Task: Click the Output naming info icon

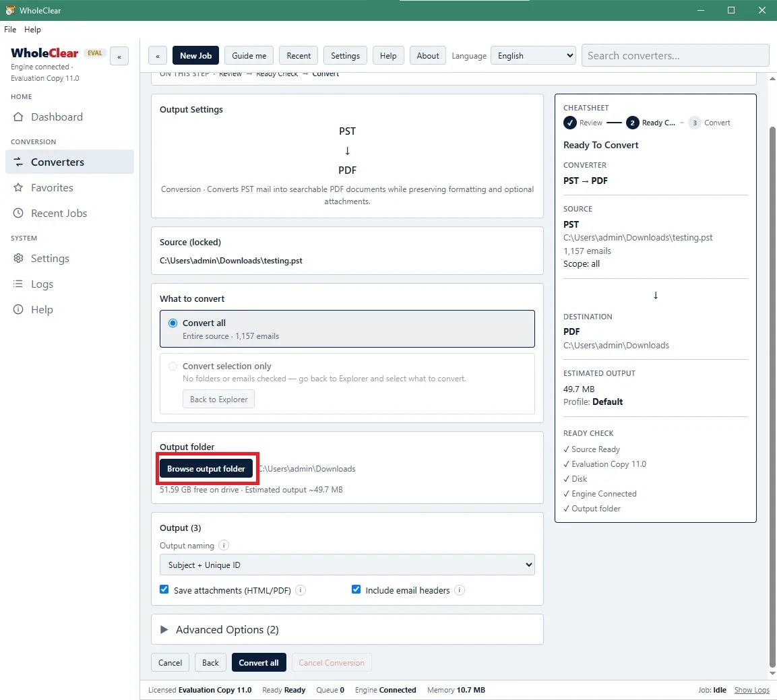Action: point(224,546)
